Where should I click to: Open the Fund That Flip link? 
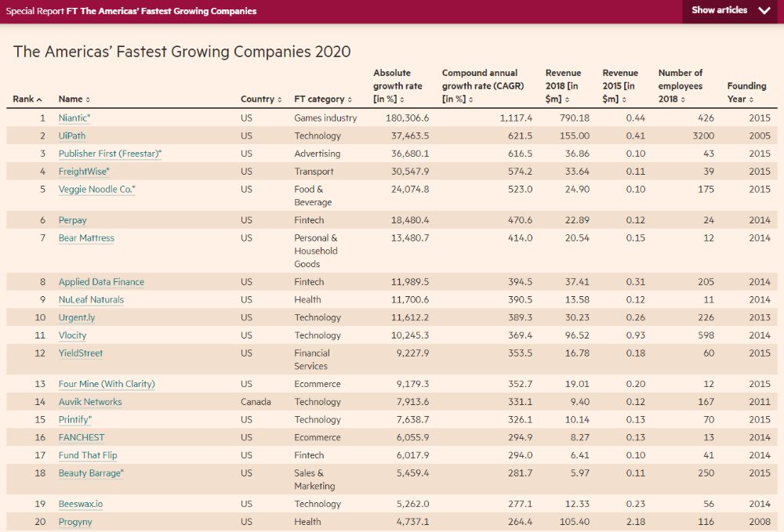[x=88, y=455]
